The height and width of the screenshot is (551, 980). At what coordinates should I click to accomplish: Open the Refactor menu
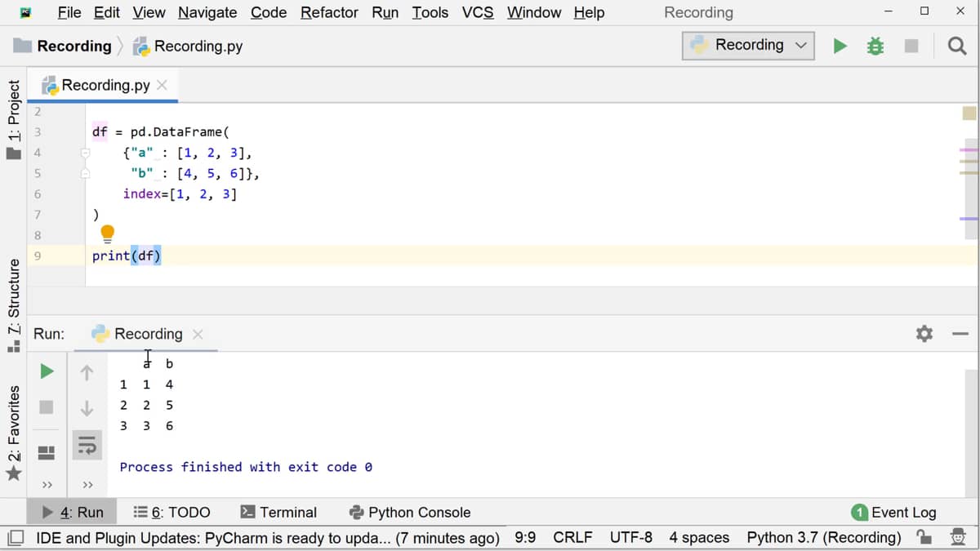329,12
